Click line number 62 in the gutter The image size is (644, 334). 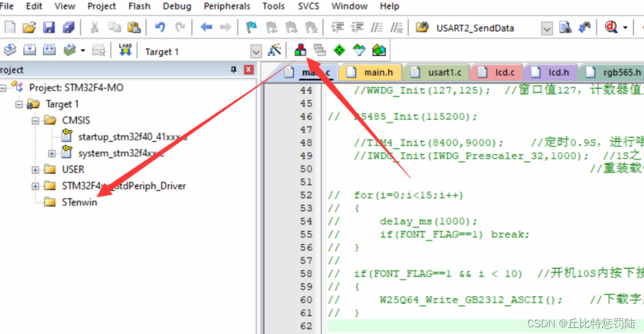[x=306, y=326]
